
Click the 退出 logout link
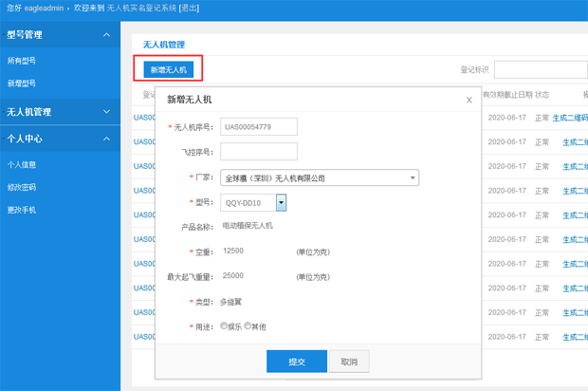[x=190, y=8]
